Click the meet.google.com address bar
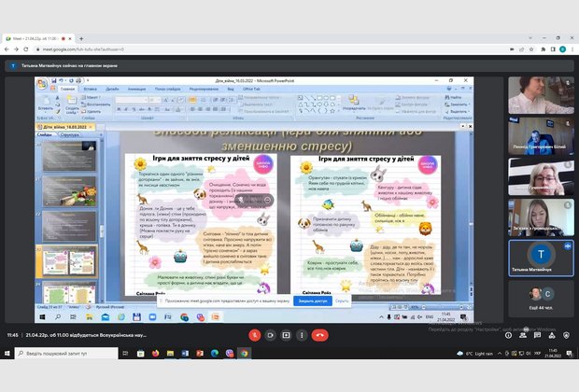The height and width of the screenshot is (392, 579). (x=187, y=49)
